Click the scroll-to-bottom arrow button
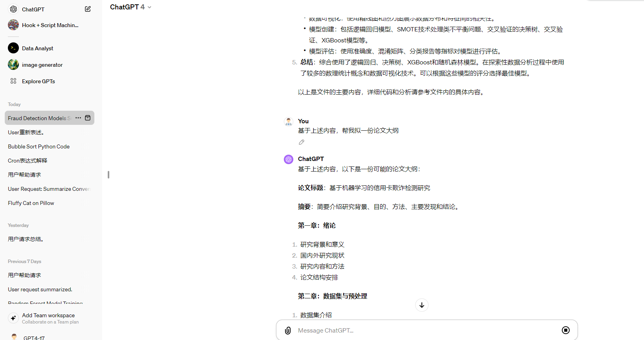 (x=422, y=305)
